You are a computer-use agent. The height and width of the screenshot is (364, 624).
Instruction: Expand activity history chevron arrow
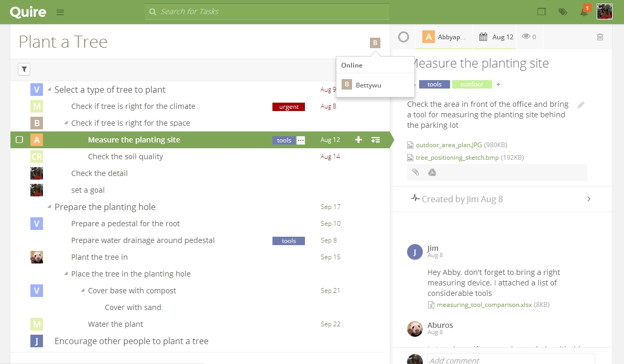pyautogui.click(x=589, y=199)
